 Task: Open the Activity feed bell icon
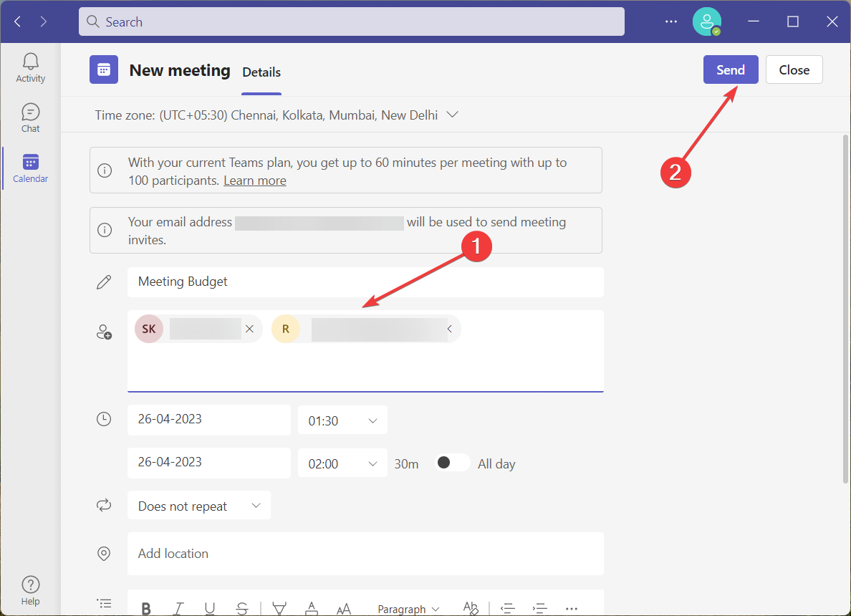[x=30, y=68]
